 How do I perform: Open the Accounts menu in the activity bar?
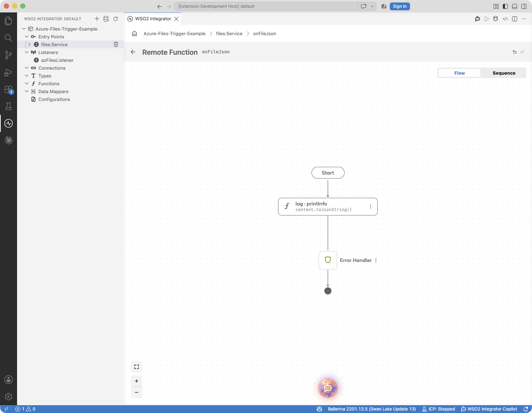pyautogui.click(x=9, y=380)
